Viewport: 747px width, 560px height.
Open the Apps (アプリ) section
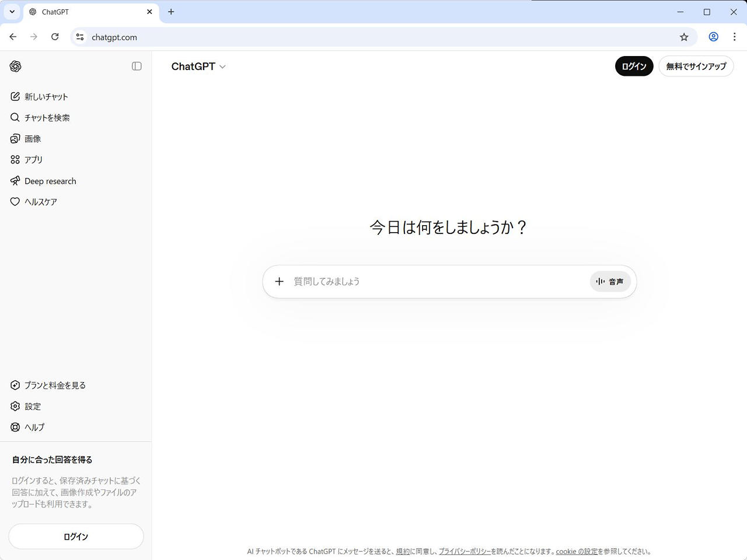pyautogui.click(x=33, y=160)
